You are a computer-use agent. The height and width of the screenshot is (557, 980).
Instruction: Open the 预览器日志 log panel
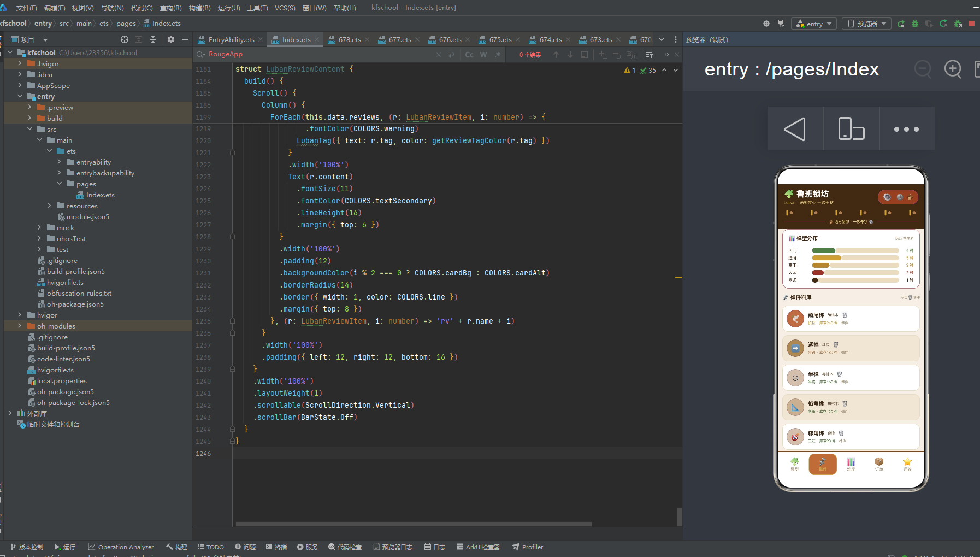tap(393, 547)
